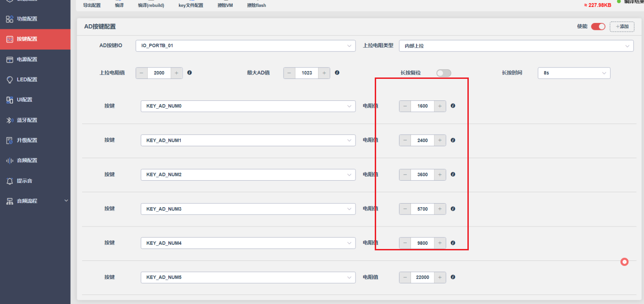Viewport: 644px width, 304px height.
Task: Click 编译(rebuild) in the top toolbar
Action: (x=151, y=6)
